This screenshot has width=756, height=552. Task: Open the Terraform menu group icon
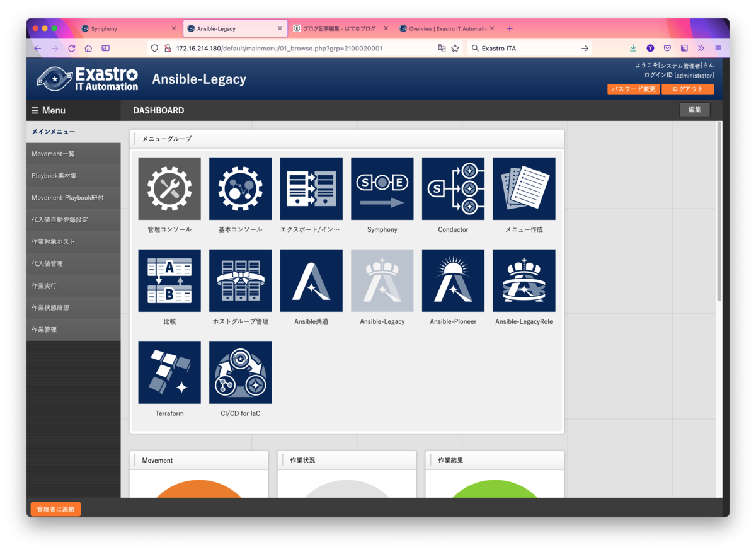pyautogui.click(x=169, y=372)
